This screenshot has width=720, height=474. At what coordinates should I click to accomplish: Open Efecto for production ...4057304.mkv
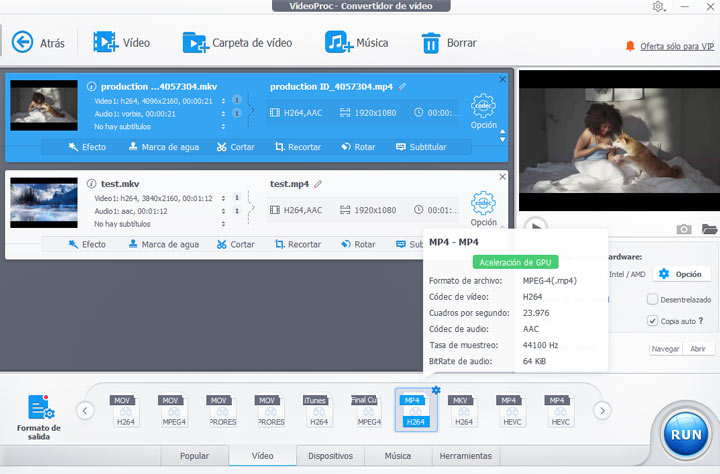[87, 147]
